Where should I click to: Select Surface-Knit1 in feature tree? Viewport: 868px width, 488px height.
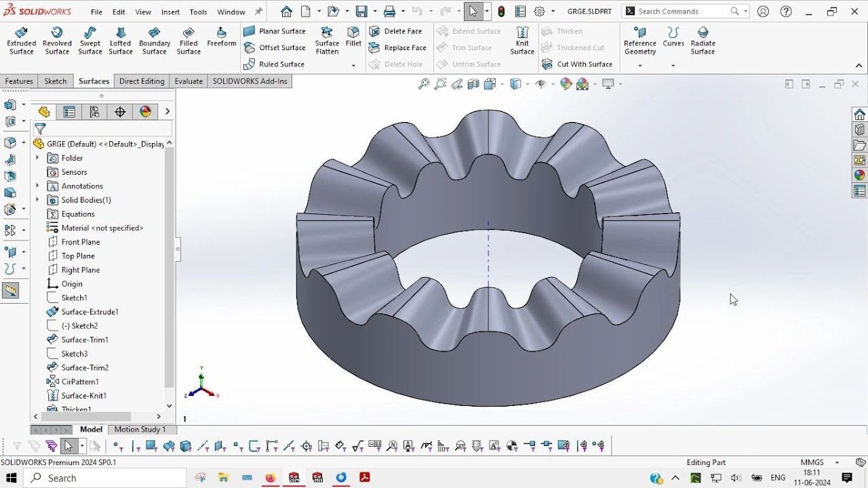point(83,396)
